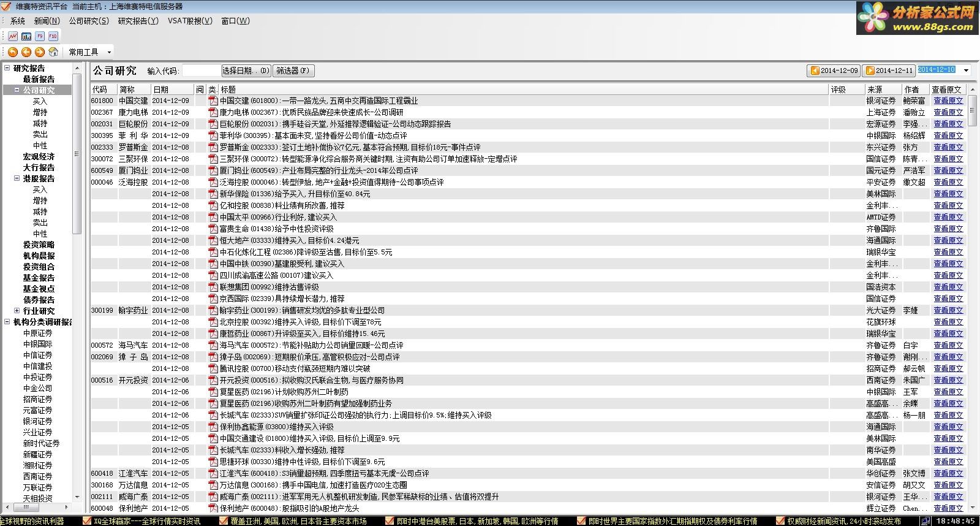The image size is (980, 526).
Task: Click the orange undo/return arrow icon
Action: point(13,52)
